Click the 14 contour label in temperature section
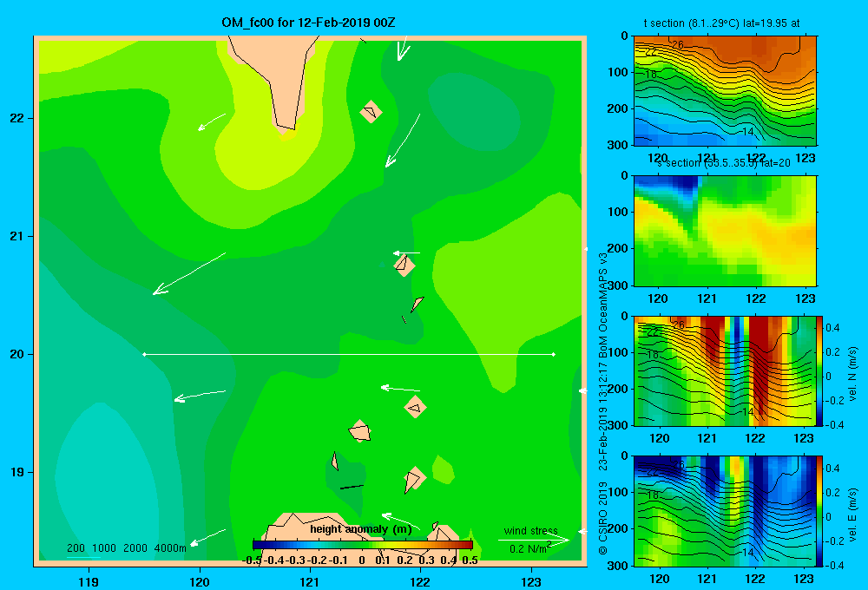 [x=747, y=132]
